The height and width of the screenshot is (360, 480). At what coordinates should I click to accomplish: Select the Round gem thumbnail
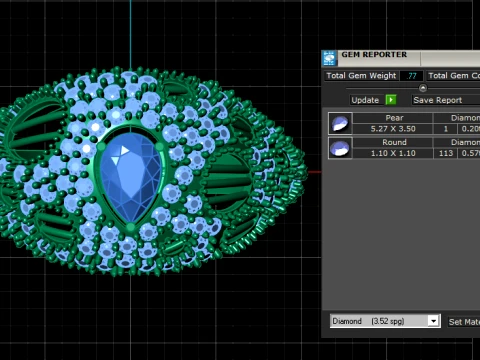[x=340, y=148]
